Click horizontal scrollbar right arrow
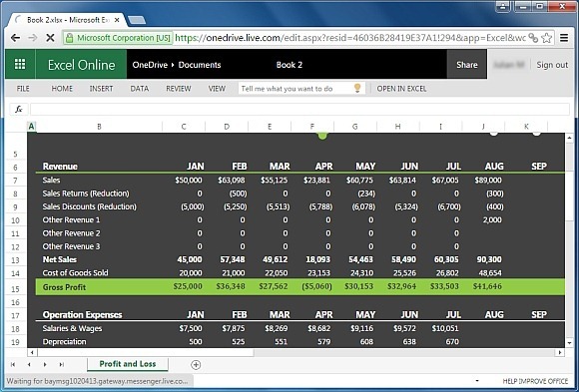Viewport: 579px width, 392px height. (560, 352)
